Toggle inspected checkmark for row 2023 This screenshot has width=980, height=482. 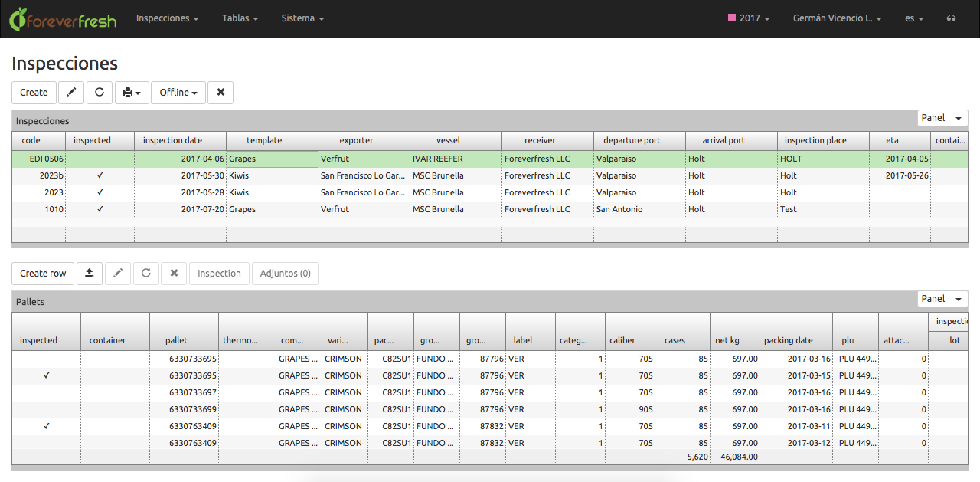click(100, 192)
